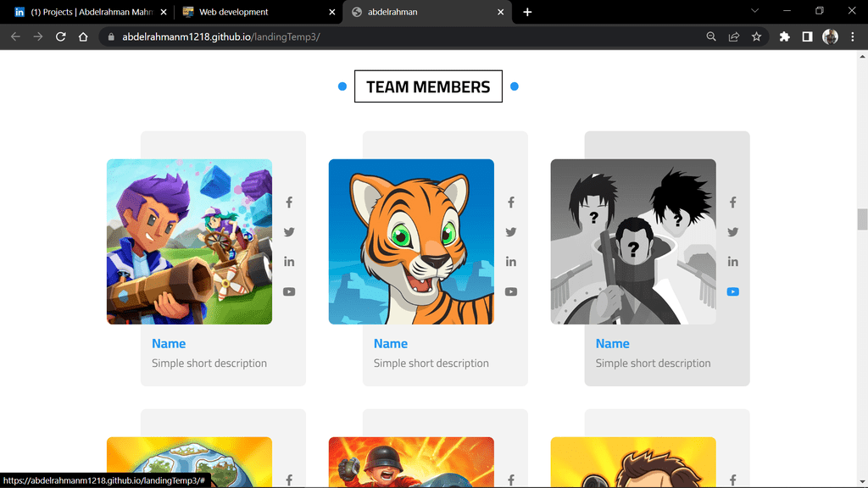
Task: Share this page icon
Action: (x=734, y=36)
